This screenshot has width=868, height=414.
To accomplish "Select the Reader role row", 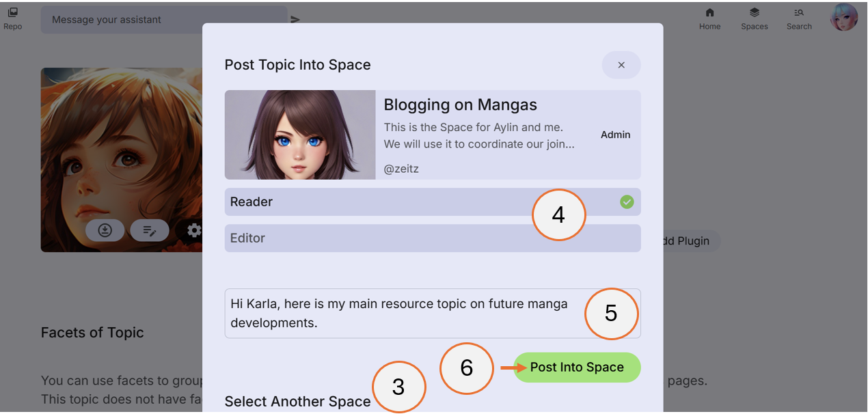I will (410, 202).
